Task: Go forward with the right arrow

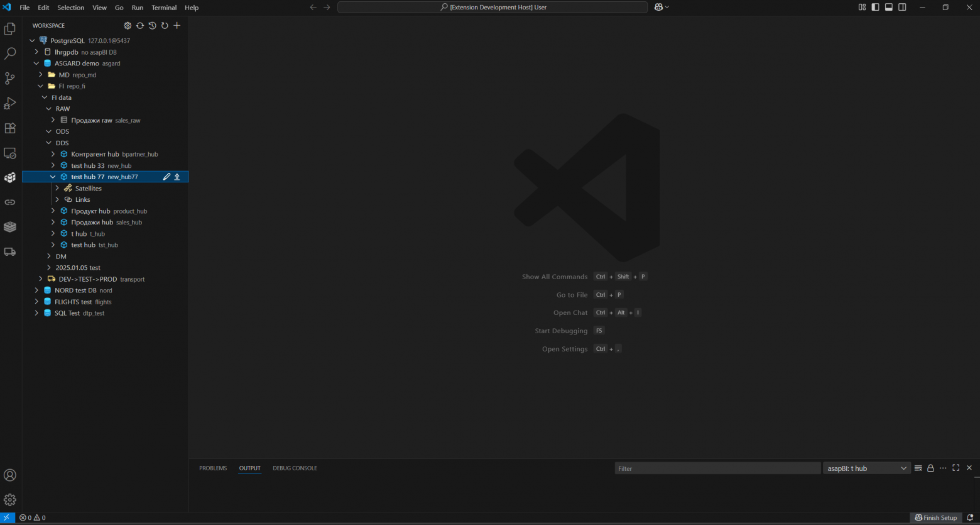Action: coord(327,7)
